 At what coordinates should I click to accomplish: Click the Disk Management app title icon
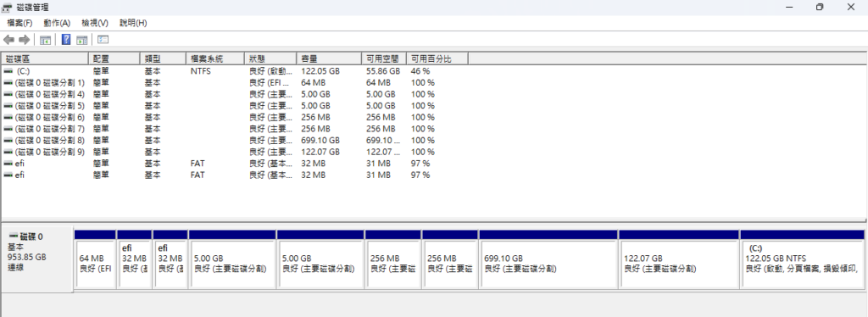tap(7, 7)
